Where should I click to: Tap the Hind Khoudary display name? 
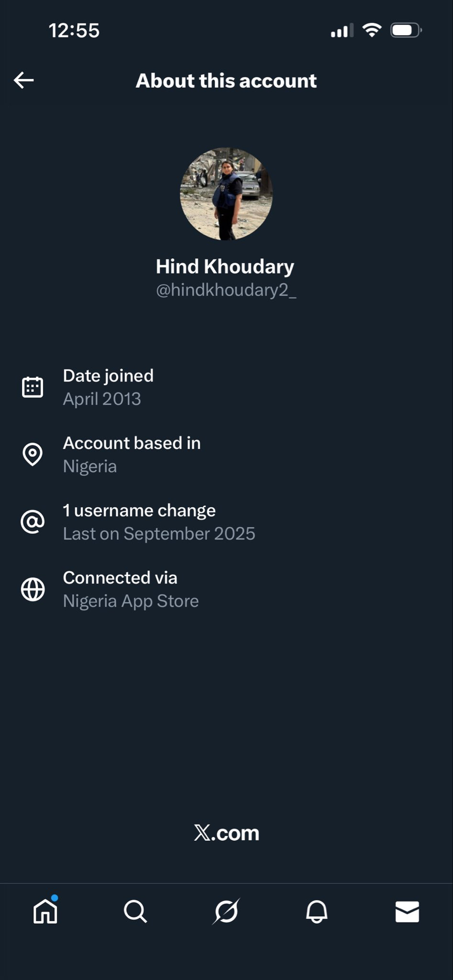(x=225, y=267)
